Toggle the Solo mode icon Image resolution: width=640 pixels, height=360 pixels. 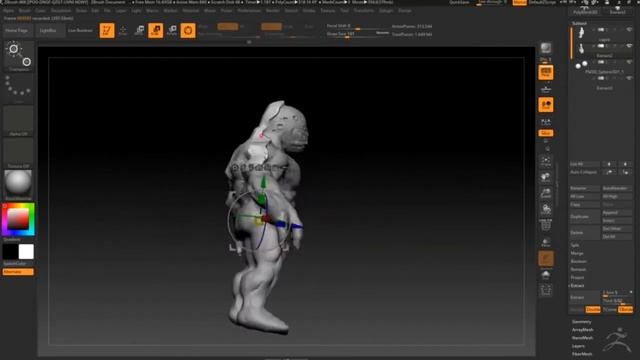(546, 275)
